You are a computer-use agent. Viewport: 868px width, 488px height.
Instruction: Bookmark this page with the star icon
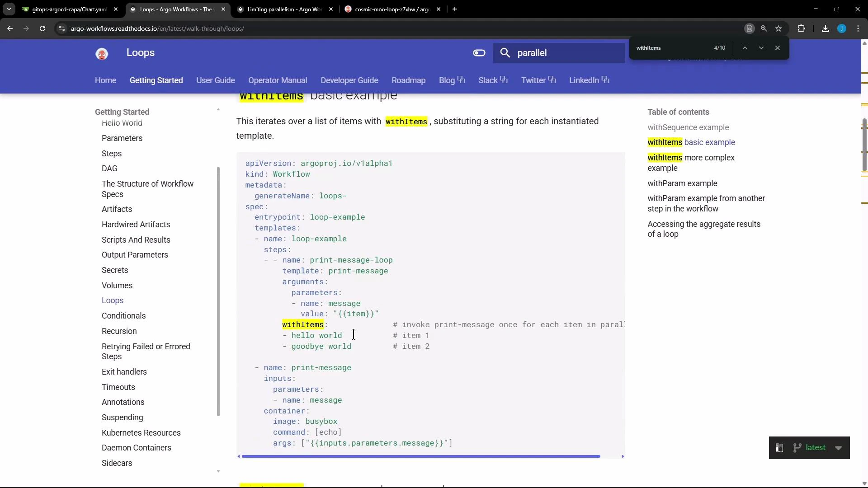pyautogui.click(x=778, y=28)
